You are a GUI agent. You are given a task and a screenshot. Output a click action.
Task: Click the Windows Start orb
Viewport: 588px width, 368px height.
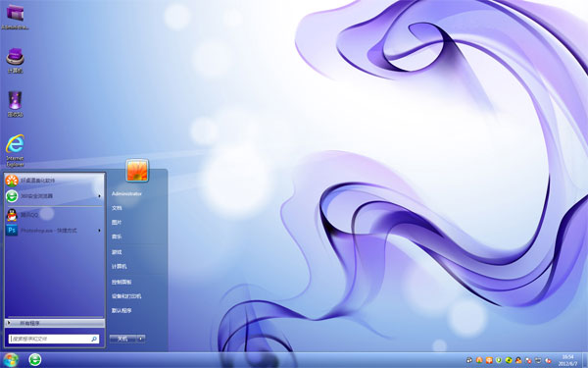[10, 360]
